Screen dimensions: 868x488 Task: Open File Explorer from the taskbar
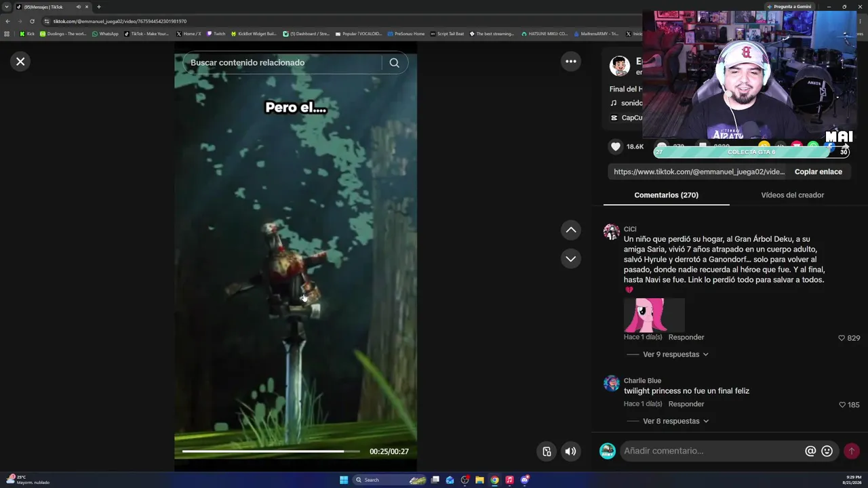tap(479, 480)
